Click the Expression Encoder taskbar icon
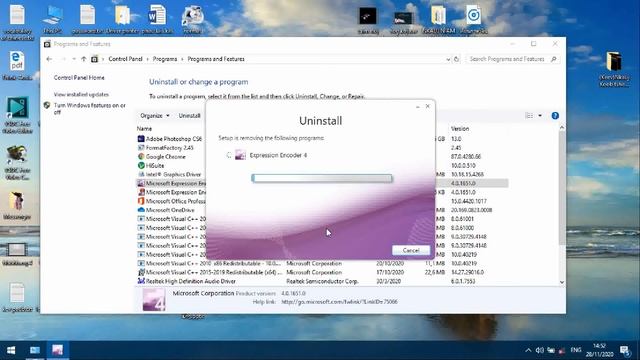640x360 pixels. 58,350
